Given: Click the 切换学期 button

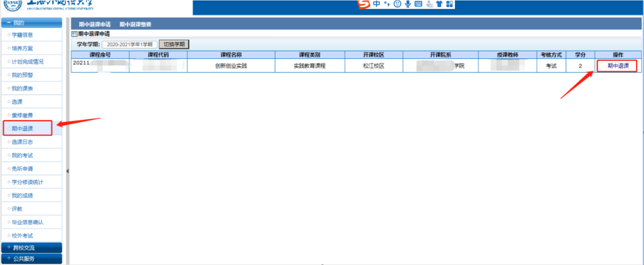Looking at the screenshot, I should tap(174, 44).
